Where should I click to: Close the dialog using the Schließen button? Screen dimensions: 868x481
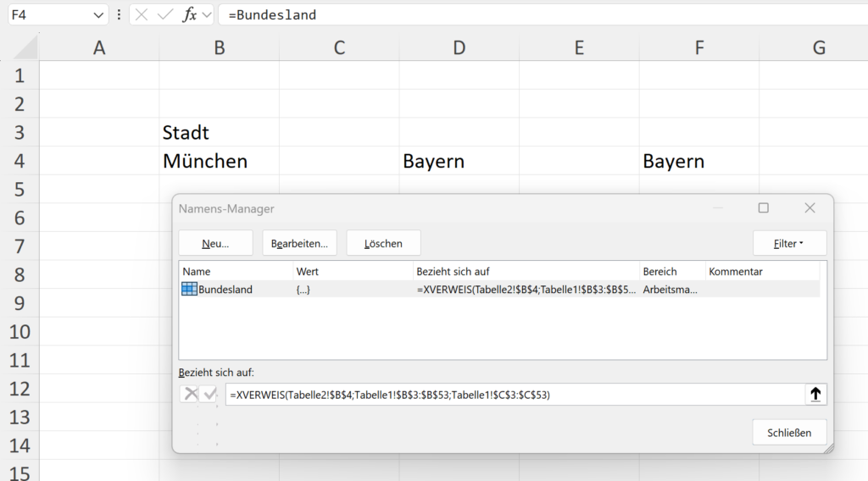click(788, 432)
